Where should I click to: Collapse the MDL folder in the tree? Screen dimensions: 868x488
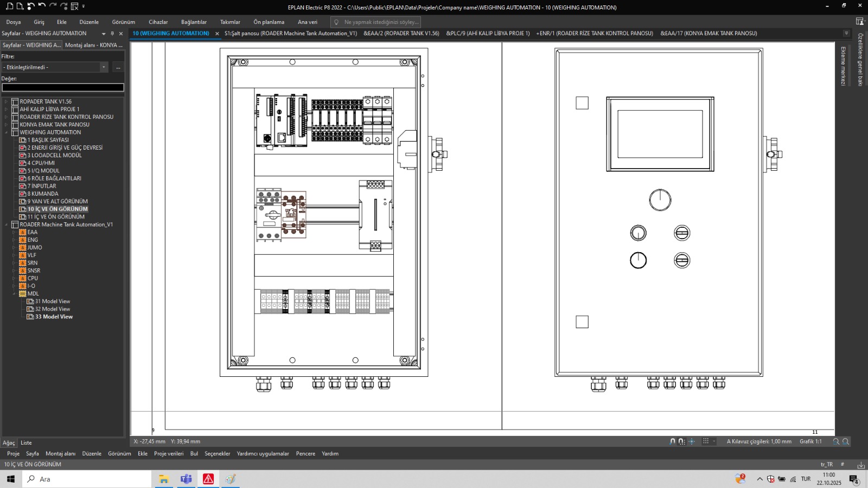14,294
